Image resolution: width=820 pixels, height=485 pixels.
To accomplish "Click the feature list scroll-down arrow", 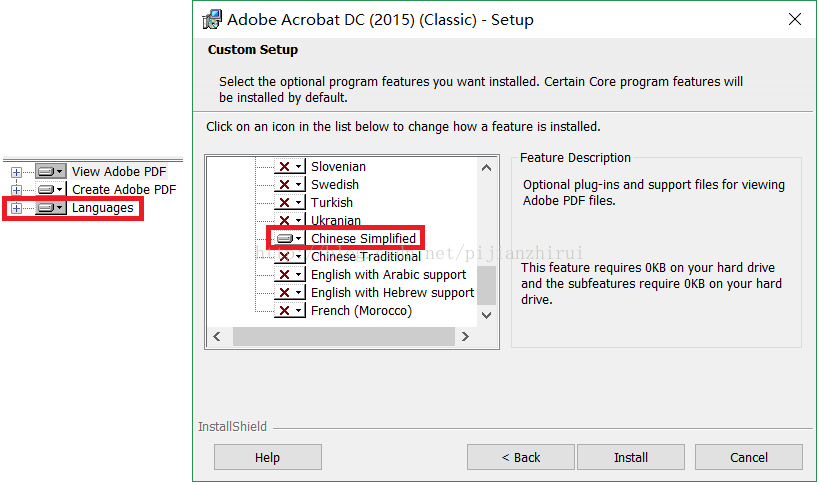I will [x=486, y=315].
